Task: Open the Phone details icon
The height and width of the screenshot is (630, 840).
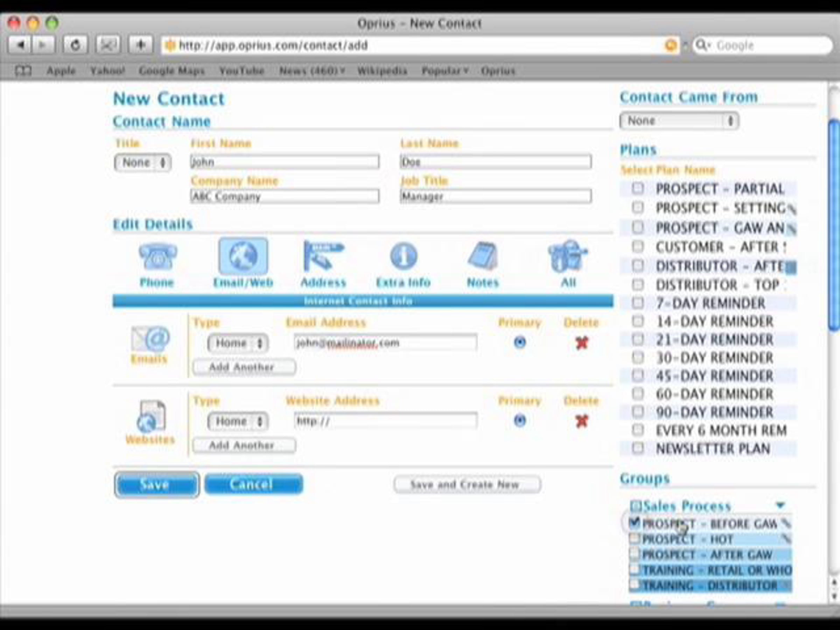Action: (157, 257)
